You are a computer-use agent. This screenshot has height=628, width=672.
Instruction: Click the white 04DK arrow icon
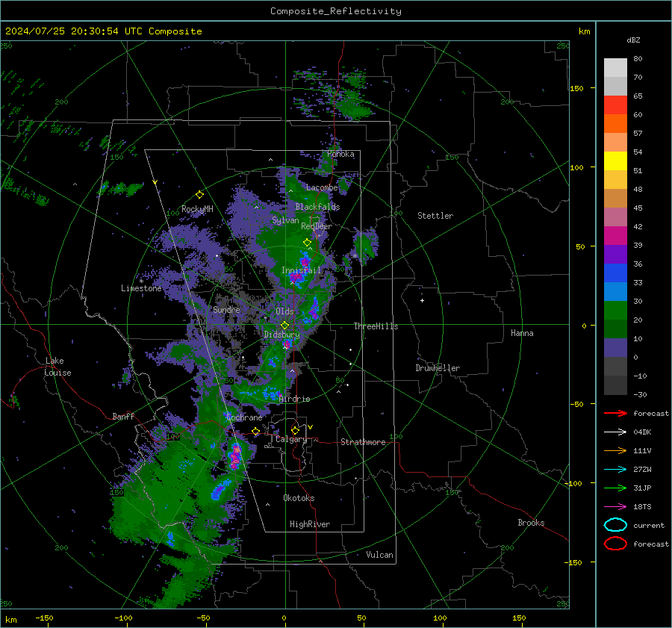[615, 432]
